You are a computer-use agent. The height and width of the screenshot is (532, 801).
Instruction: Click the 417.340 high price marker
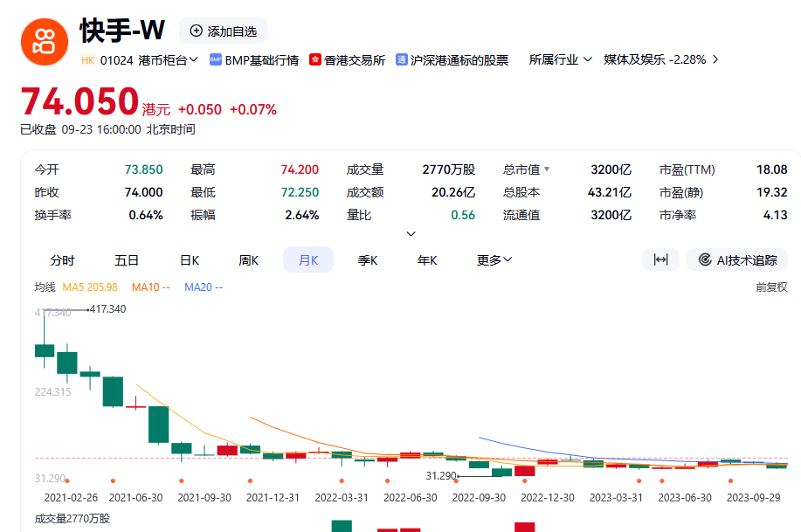pyautogui.click(x=107, y=308)
